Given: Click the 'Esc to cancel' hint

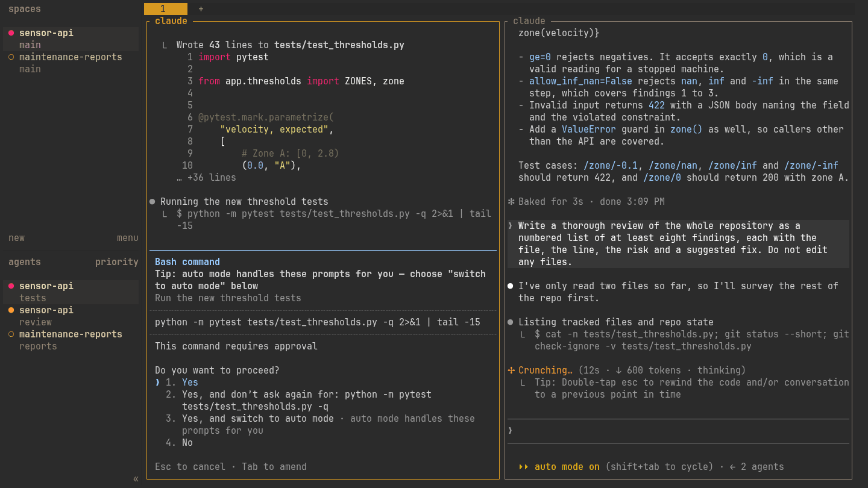Looking at the screenshot, I should (190, 467).
